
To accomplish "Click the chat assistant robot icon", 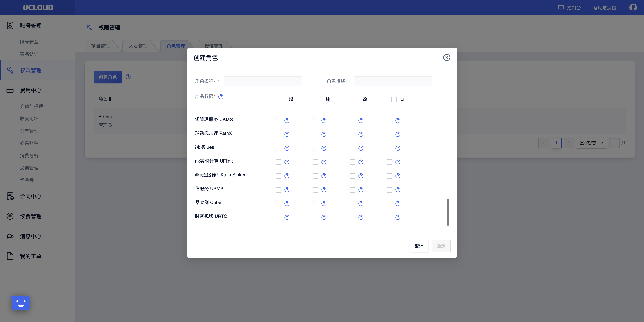I will (21, 303).
